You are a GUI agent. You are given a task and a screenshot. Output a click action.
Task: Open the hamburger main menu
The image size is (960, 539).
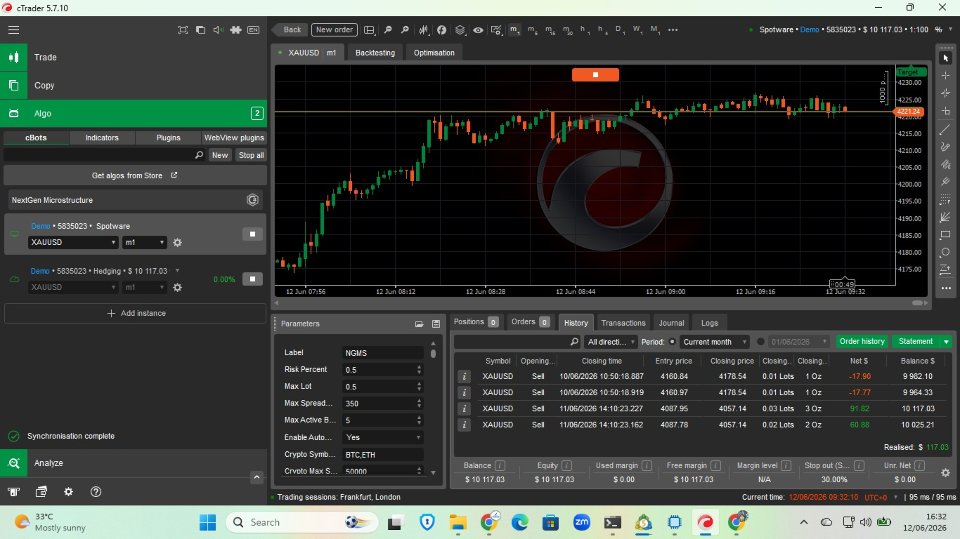pyautogui.click(x=13, y=29)
